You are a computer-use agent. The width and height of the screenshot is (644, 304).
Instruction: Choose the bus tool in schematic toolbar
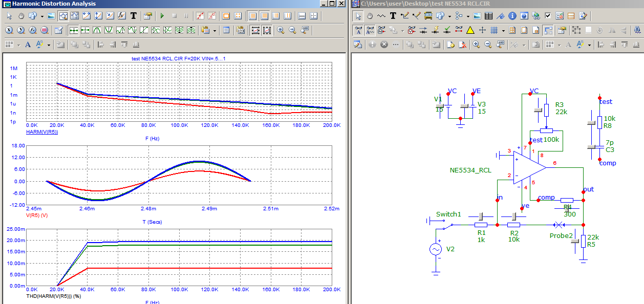[428, 16]
